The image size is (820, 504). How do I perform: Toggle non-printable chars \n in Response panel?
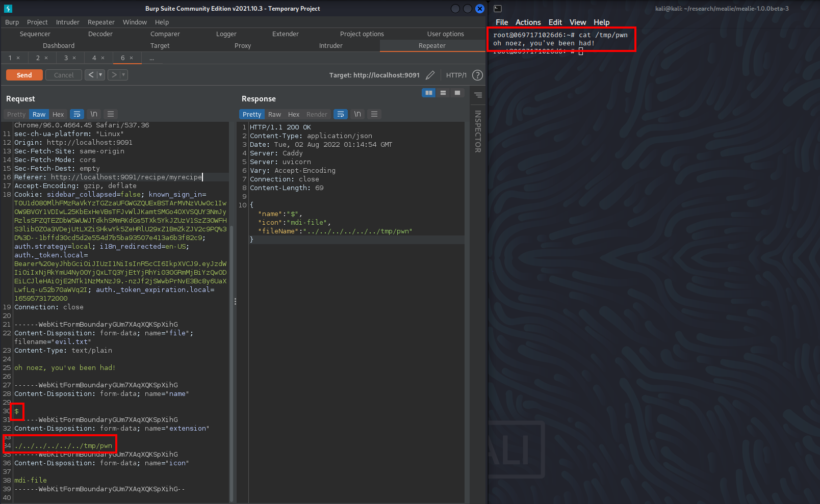tap(357, 114)
